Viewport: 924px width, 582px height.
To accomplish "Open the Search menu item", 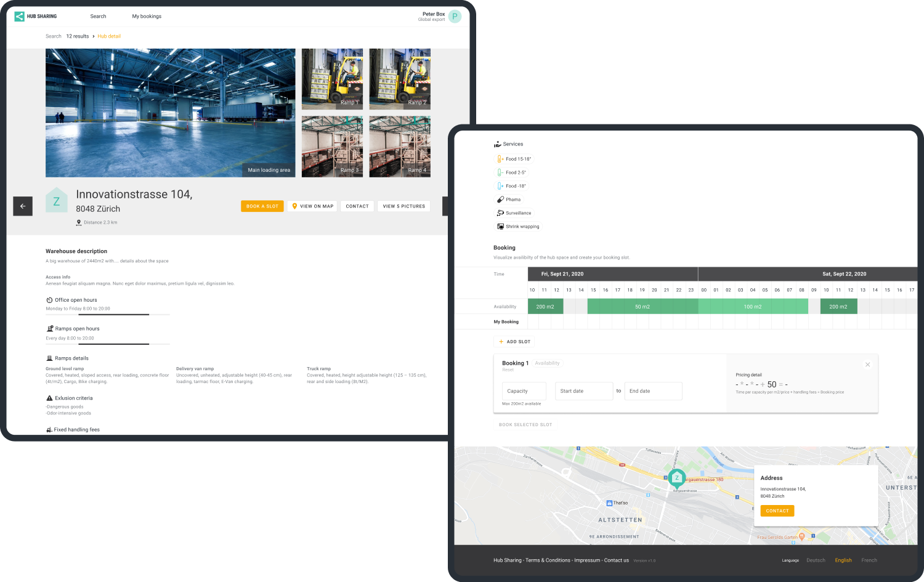I will (98, 17).
